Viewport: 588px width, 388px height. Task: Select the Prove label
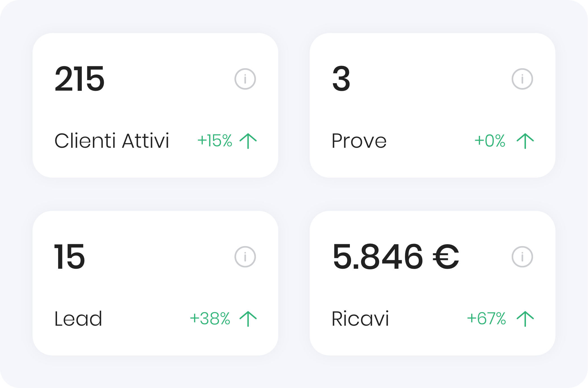[359, 141]
